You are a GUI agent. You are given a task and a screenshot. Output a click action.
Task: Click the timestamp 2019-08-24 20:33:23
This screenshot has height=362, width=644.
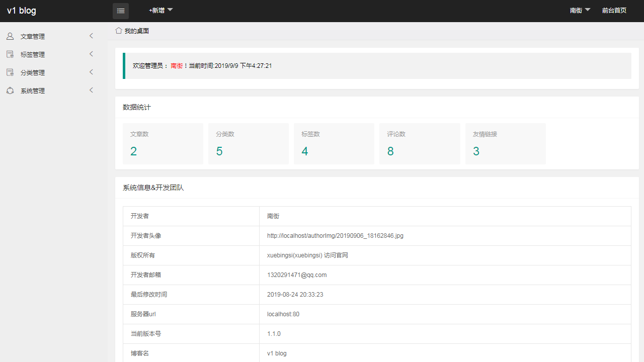point(295,295)
